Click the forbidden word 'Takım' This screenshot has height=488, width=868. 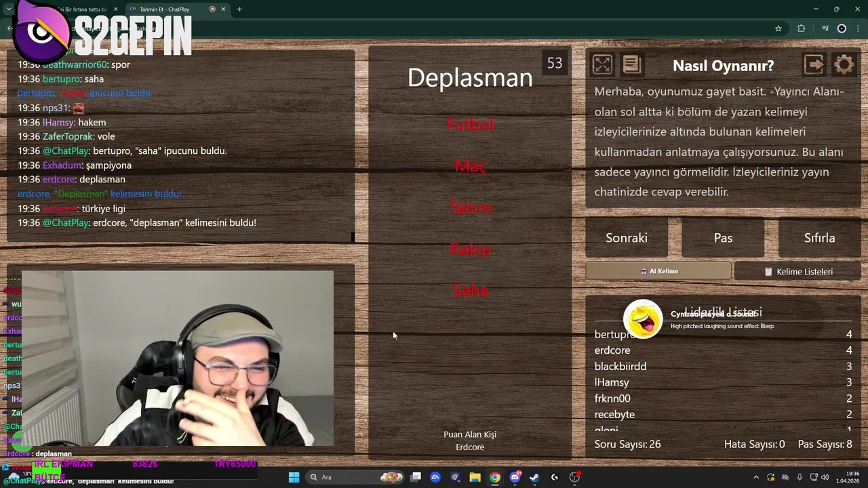tap(470, 207)
